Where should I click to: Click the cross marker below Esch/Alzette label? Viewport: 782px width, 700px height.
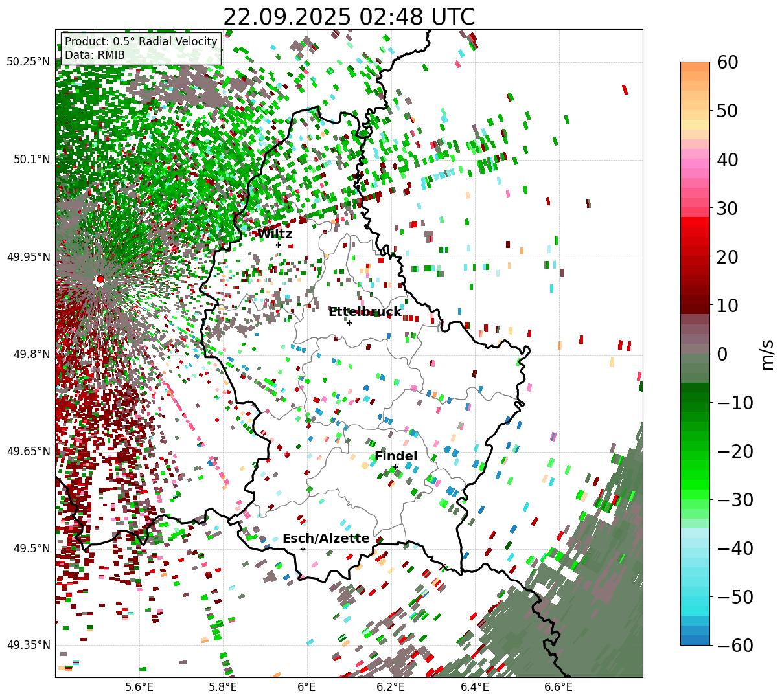[303, 549]
